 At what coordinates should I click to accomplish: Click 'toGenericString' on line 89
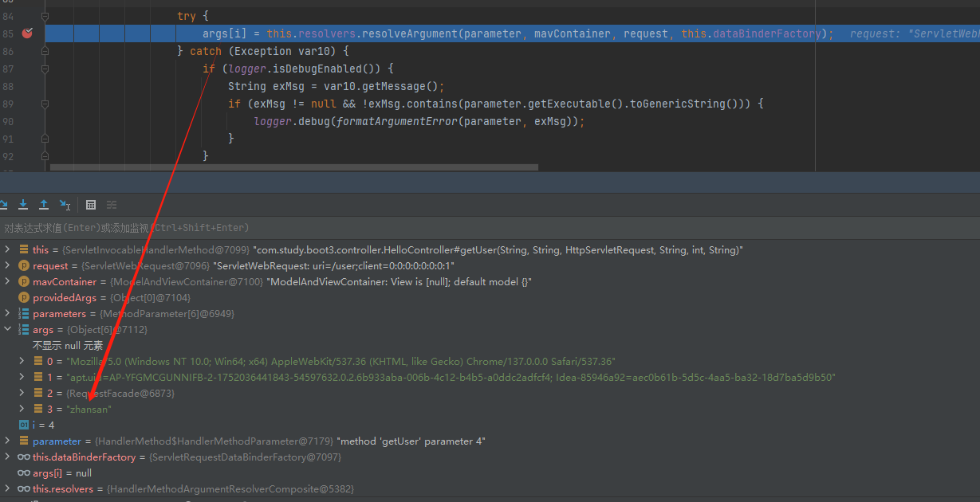(676, 104)
